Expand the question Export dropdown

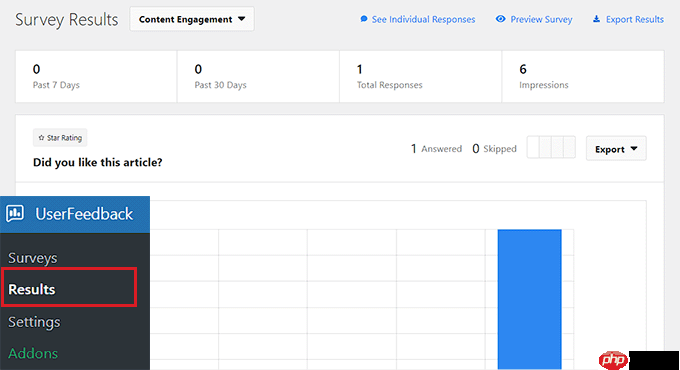point(616,148)
